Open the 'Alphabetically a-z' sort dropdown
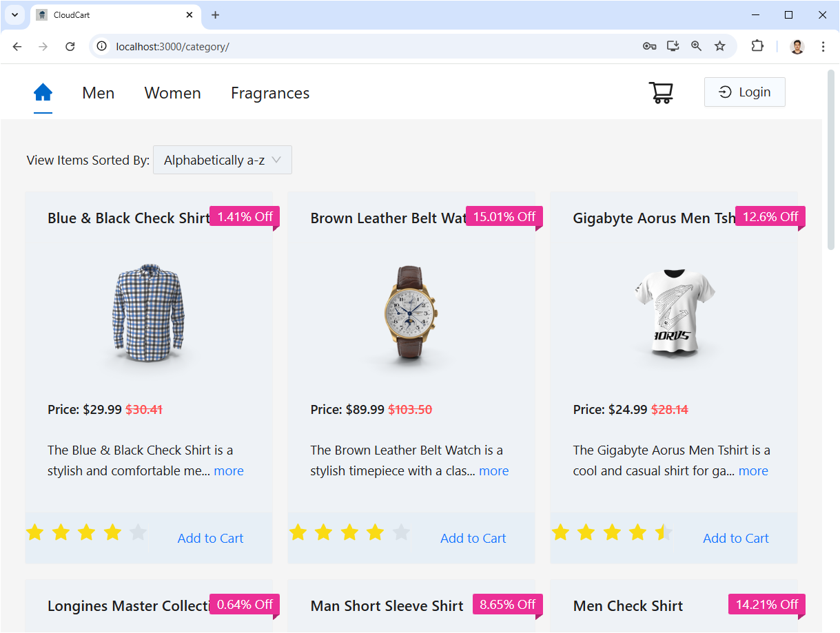The width and height of the screenshot is (840, 633). click(x=222, y=159)
